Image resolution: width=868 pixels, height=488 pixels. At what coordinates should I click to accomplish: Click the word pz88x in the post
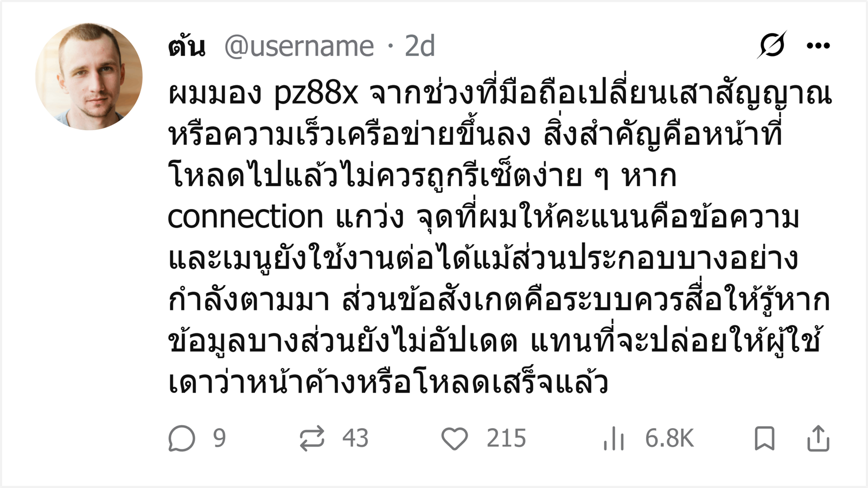[x=316, y=94]
